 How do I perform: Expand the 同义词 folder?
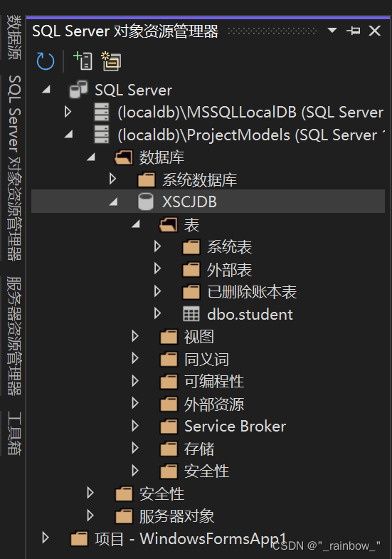click(135, 358)
